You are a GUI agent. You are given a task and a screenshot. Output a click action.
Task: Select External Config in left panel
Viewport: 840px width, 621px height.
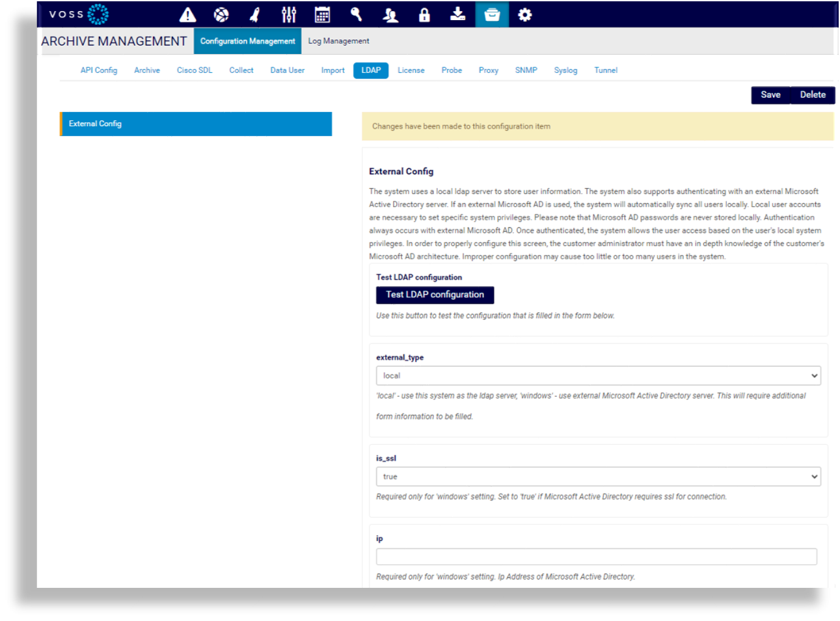click(196, 124)
